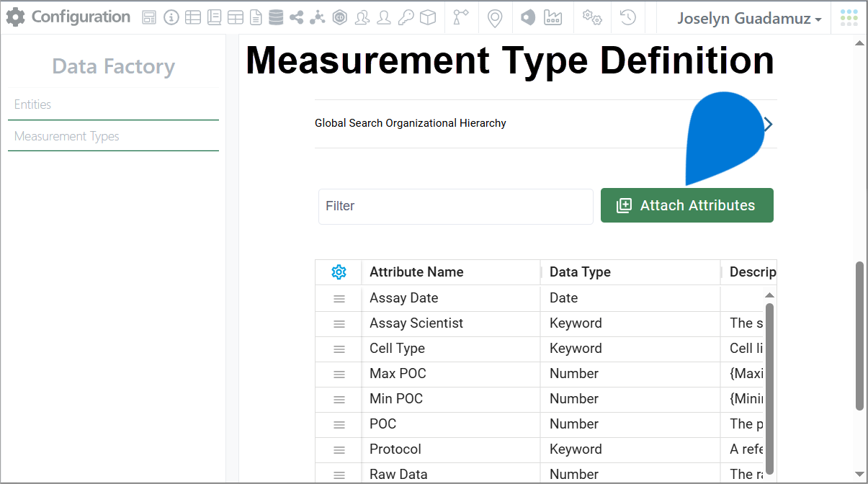Click the Raw Data row drag handle
868x484 pixels.
(x=339, y=475)
